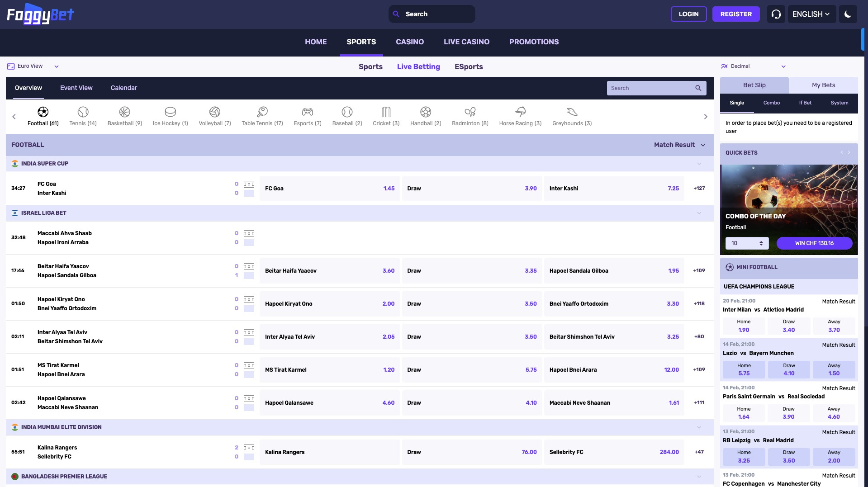
Task: Switch to System bet mode
Action: [x=839, y=103]
